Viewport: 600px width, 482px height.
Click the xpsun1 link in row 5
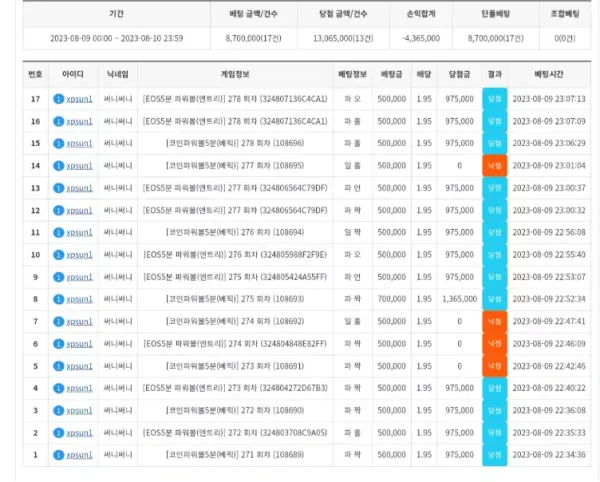click(79, 366)
